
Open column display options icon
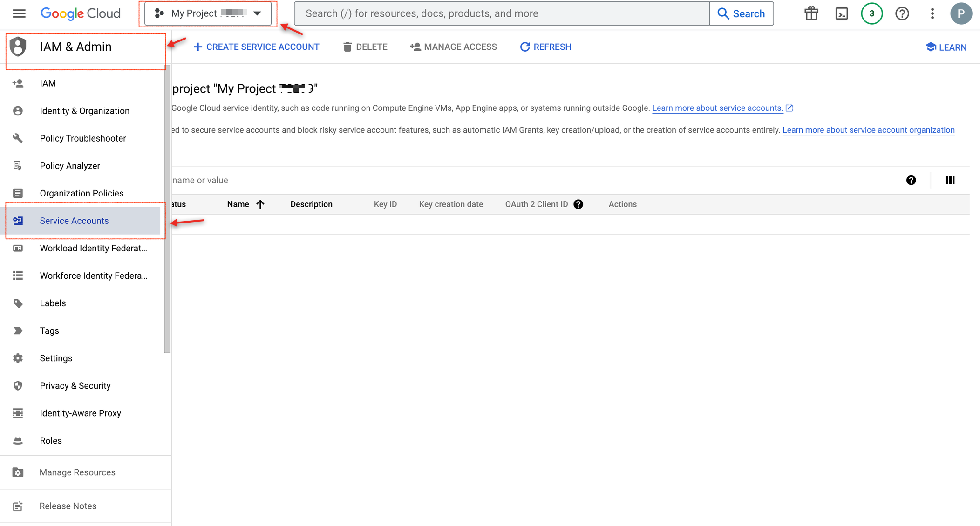[x=950, y=180]
